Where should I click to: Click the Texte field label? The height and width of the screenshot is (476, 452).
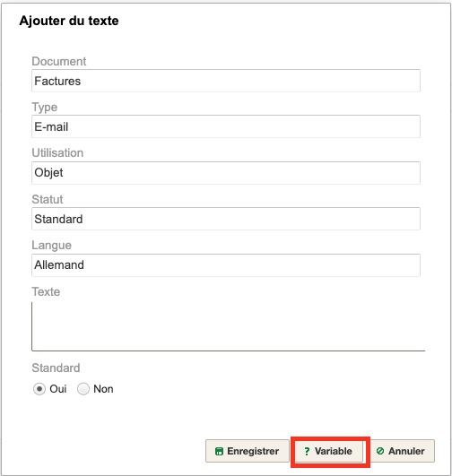coord(46,291)
